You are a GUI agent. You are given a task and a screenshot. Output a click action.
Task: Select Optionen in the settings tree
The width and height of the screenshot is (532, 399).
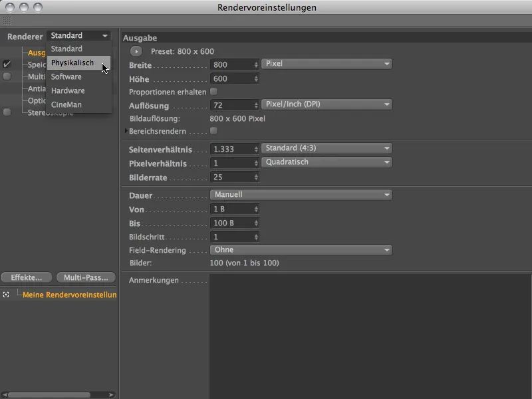pyautogui.click(x=37, y=100)
